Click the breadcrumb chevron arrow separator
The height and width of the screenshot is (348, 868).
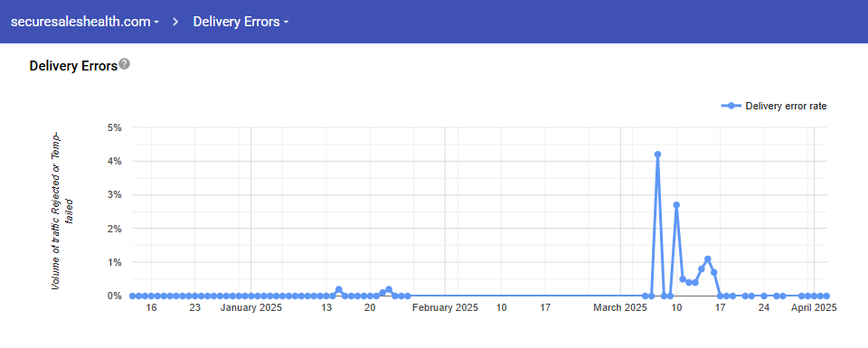pos(176,22)
